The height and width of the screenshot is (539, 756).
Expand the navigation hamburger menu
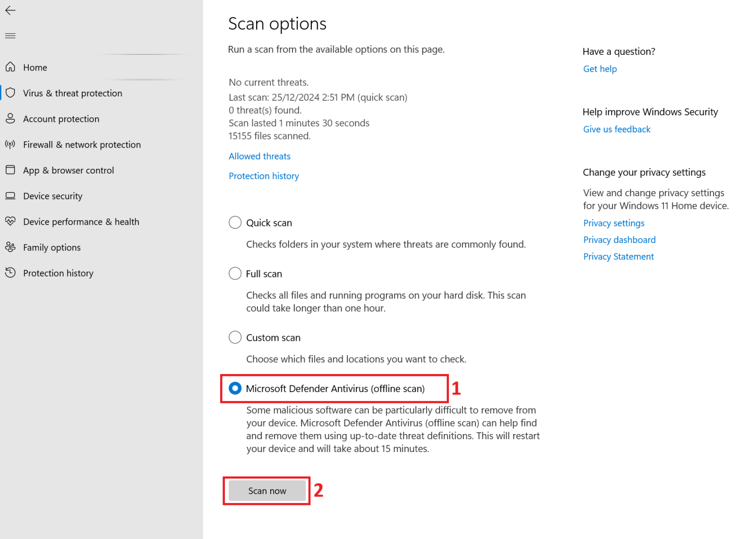point(10,35)
